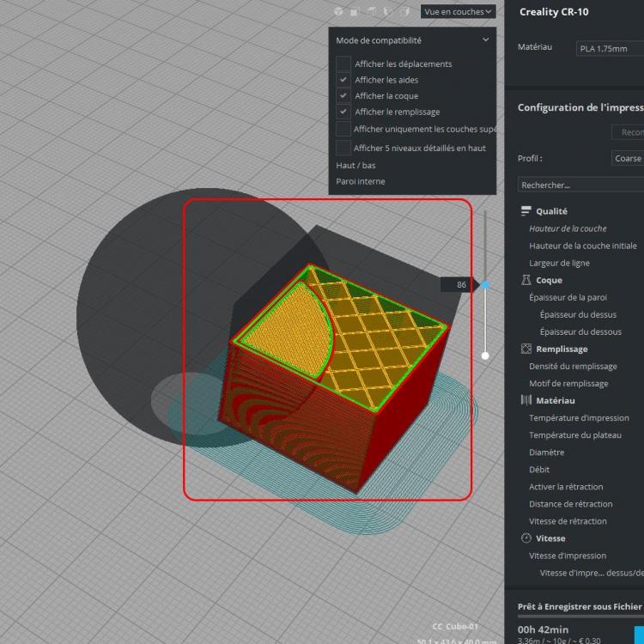
Task: Click the Haut / bas legend entry
Action: coord(355,165)
